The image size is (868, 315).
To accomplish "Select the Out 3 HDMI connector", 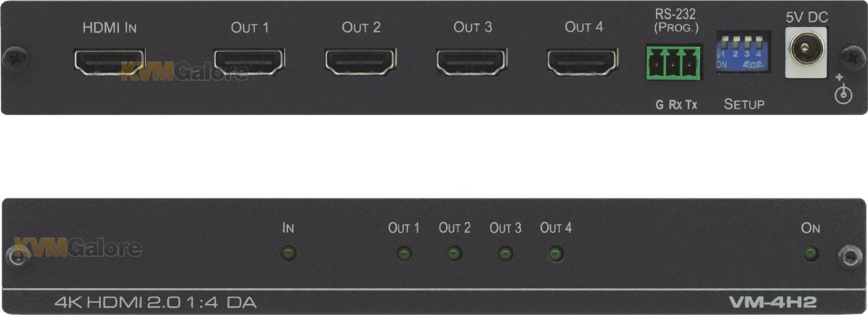I will coord(472,62).
